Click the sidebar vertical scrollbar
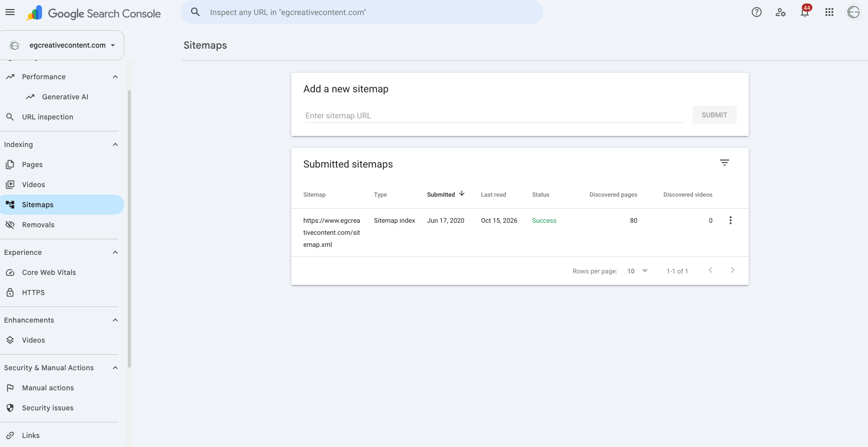 tap(129, 228)
